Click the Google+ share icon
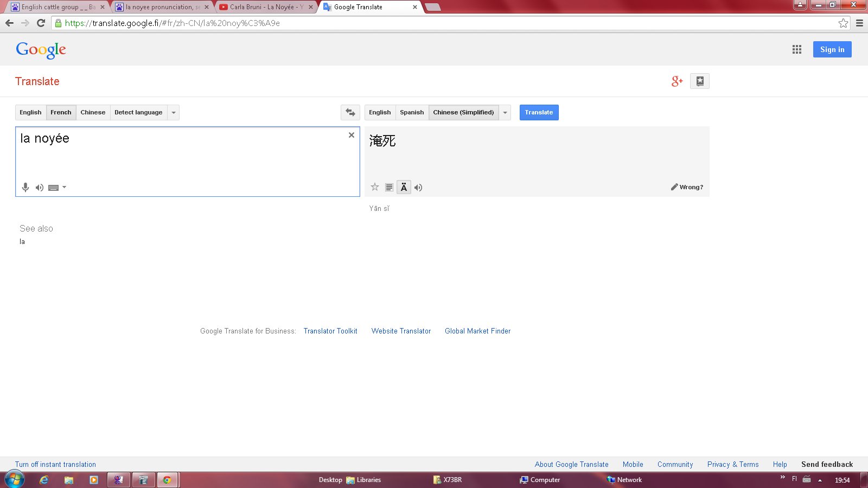Viewport: 868px width, 488px height. coord(677,81)
